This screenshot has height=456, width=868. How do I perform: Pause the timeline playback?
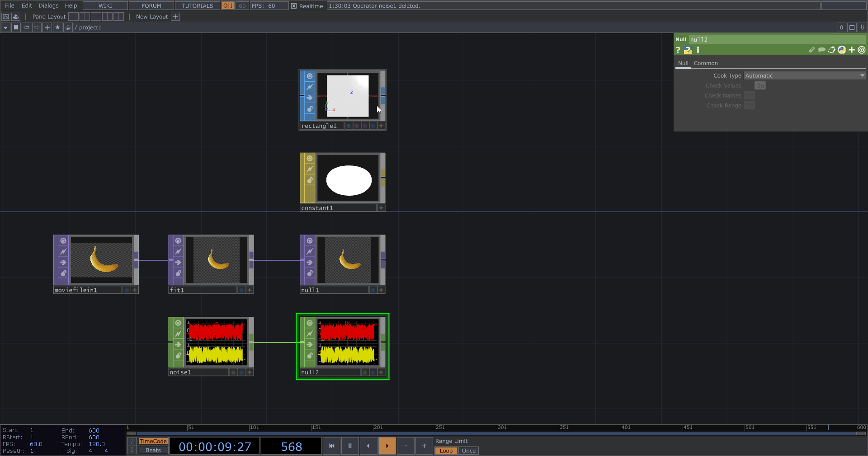(x=349, y=446)
